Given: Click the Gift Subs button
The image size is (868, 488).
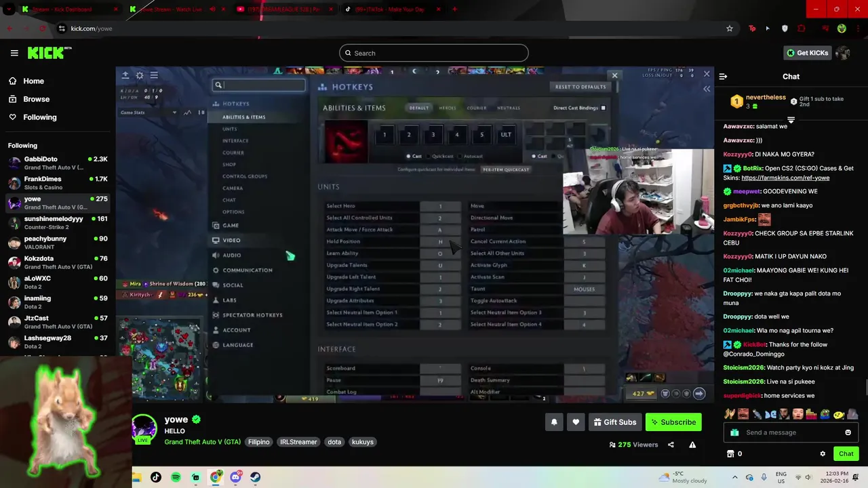Looking at the screenshot, I should (615, 422).
